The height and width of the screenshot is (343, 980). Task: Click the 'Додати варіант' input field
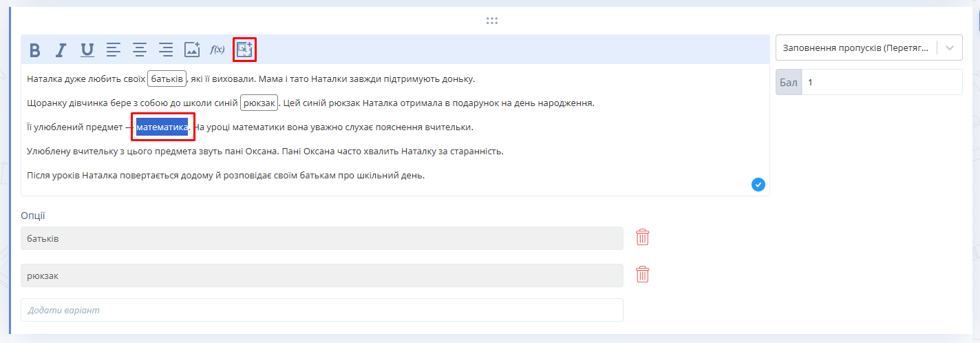click(321, 310)
